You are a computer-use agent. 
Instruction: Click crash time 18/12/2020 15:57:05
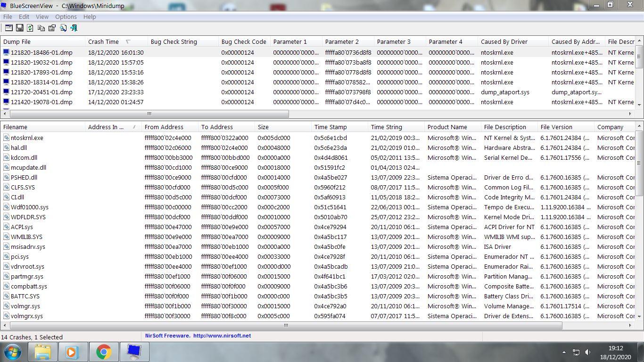click(x=116, y=62)
